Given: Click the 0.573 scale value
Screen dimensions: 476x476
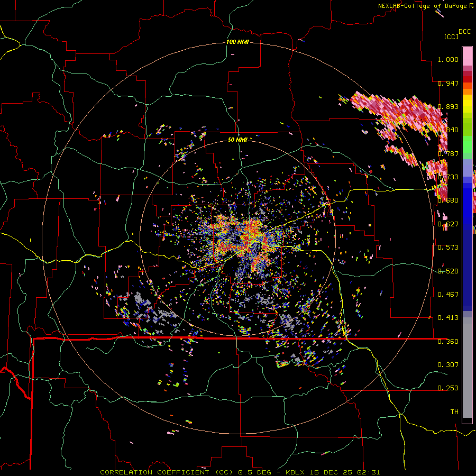Looking at the screenshot, I should click(448, 248).
